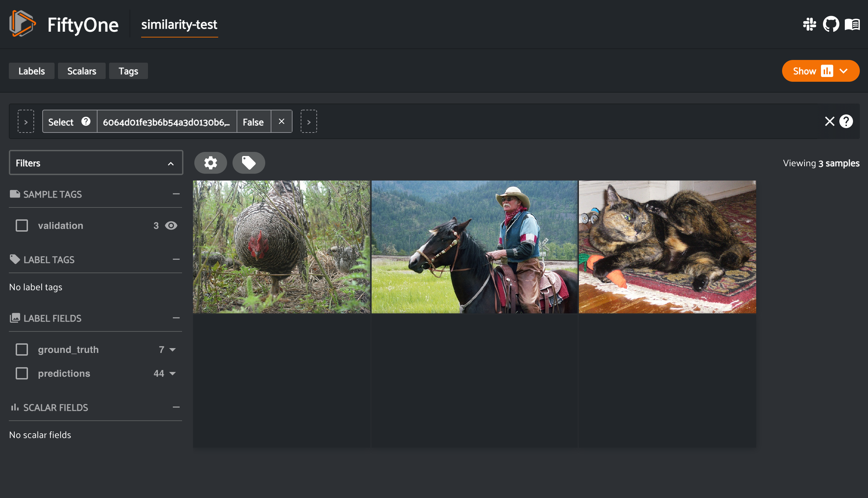Viewport: 868px width, 498px height.
Task: Click the Select stage help icon
Action: (x=86, y=121)
